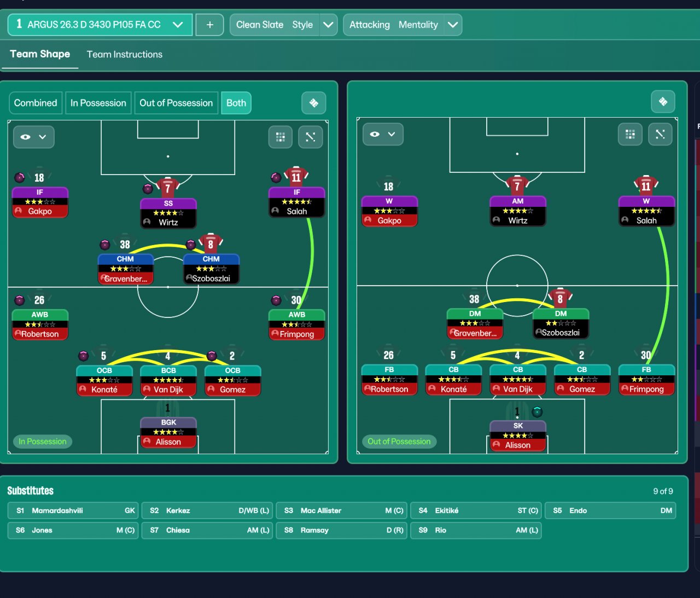700x598 pixels.
Task: Toggle grid icon on right pitch
Action: pyautogui.click(x=630, y=134)
